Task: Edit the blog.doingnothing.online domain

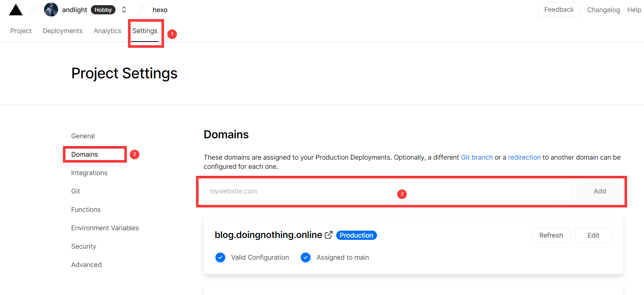Action: click(x=593, y=235)
